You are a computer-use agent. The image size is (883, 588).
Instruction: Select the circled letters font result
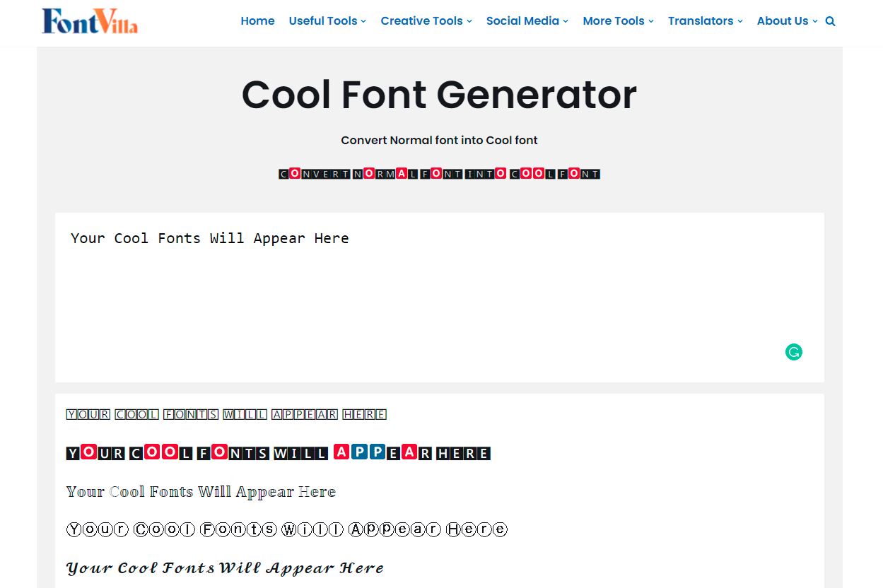(286, 529)
